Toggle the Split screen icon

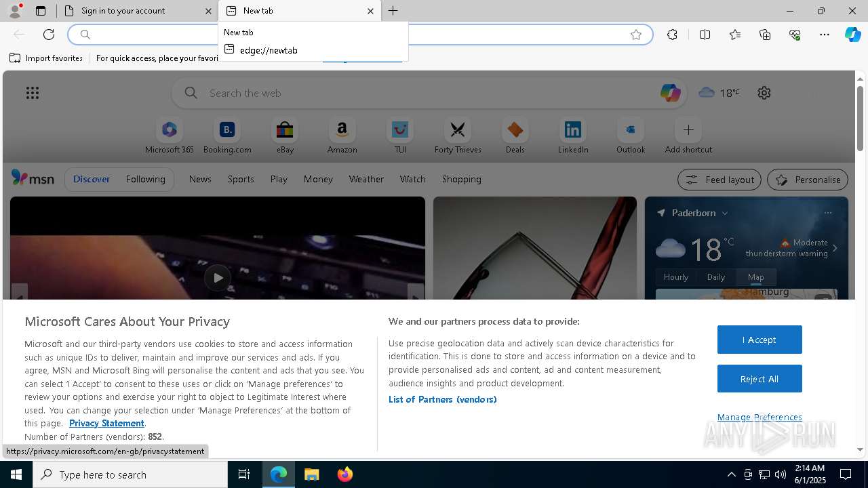coord(705,35)
